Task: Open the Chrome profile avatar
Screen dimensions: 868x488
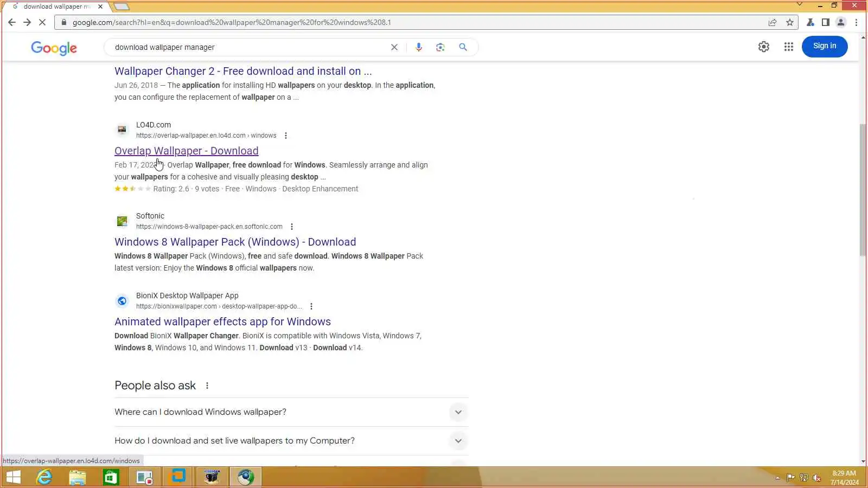Action: 841,22
